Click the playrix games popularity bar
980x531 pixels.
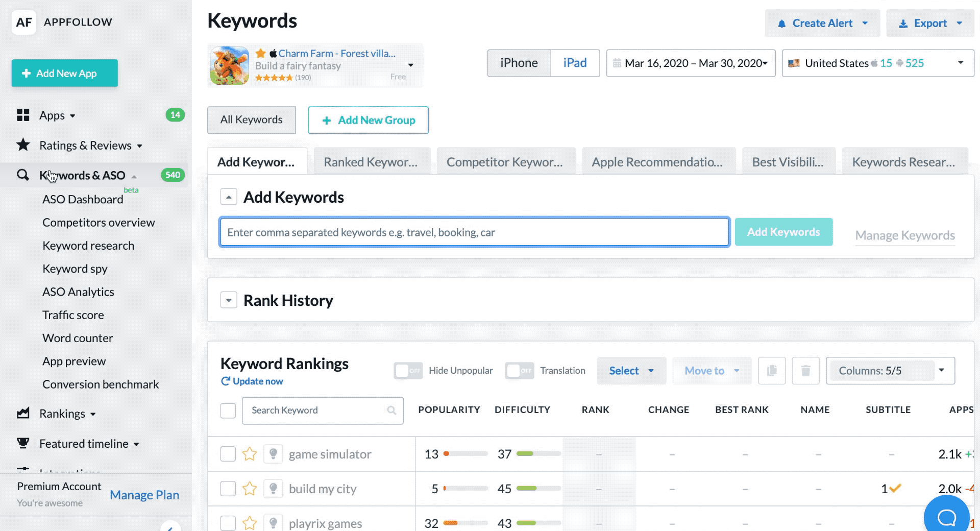tap(465, 523)
